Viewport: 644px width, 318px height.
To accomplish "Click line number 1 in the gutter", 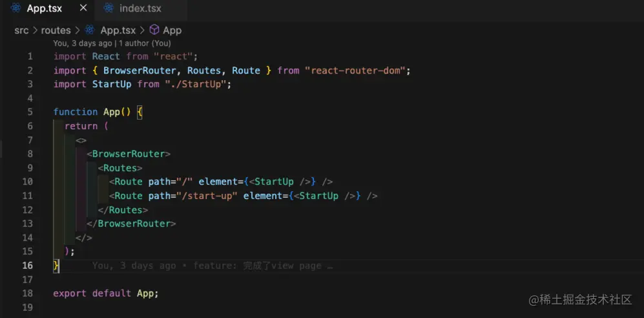I will (30, 57).
